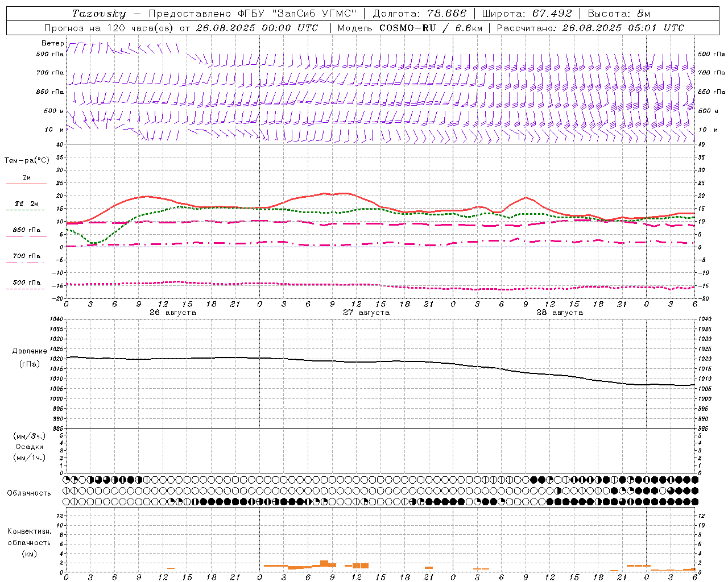Viewport: 728px width, 582px height.
Task: Click the "Td 2м" legend label
Action: 27,203
